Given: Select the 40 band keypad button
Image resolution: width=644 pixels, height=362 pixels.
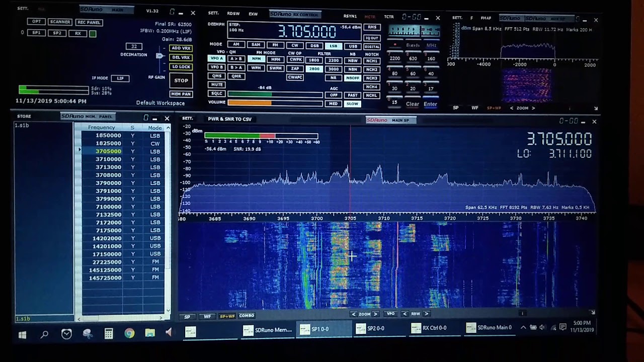Looking at the screenshot, I should pyautogui.click(x=431, y=73).
